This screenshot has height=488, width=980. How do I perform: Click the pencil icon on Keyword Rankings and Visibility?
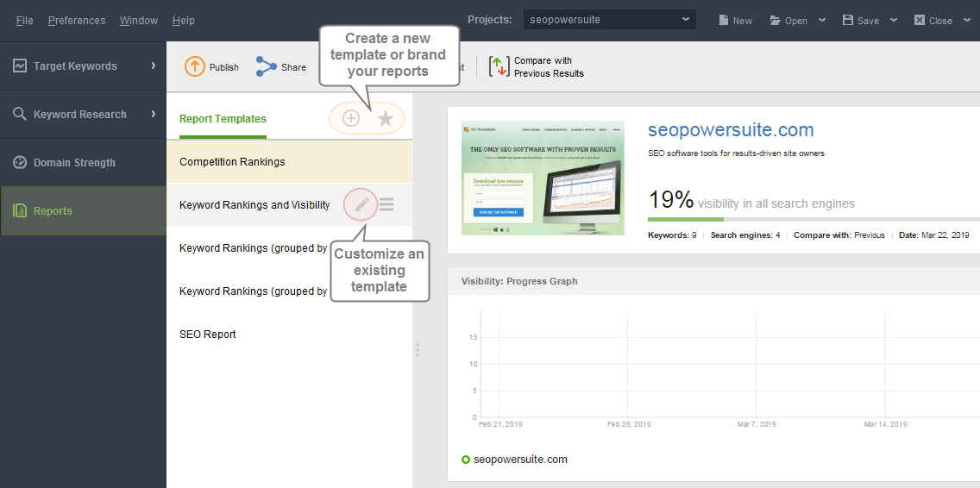pyautogui.click(x=361, y=204)
